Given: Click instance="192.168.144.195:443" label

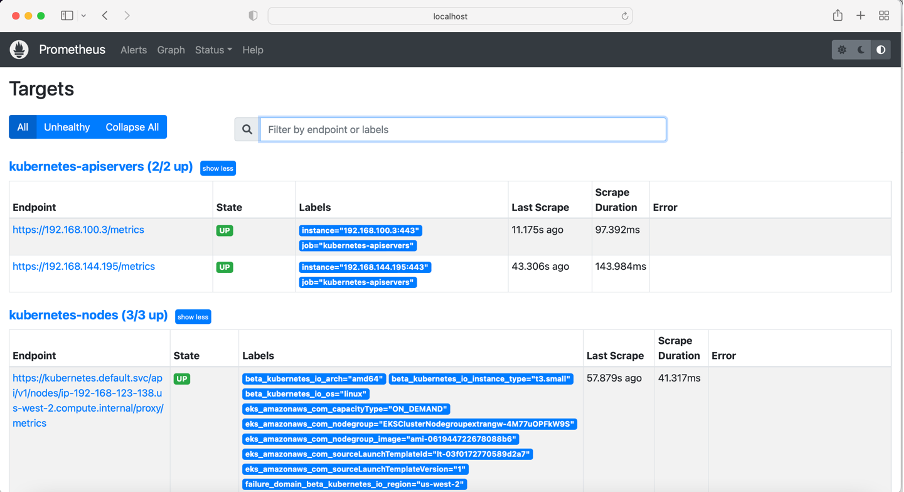Looking at the screenshot, I should [x=365, y=267].
